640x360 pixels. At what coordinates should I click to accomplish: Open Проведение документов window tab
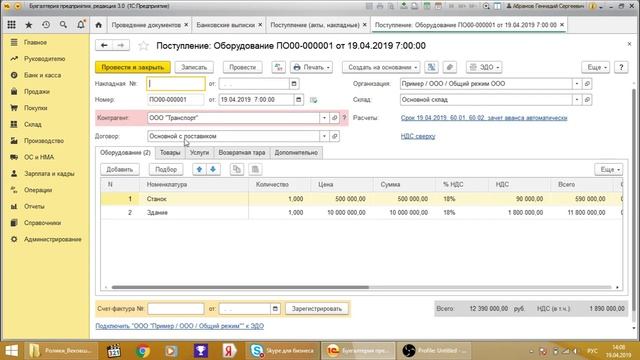pyautogui.click(x=146, y=25)
